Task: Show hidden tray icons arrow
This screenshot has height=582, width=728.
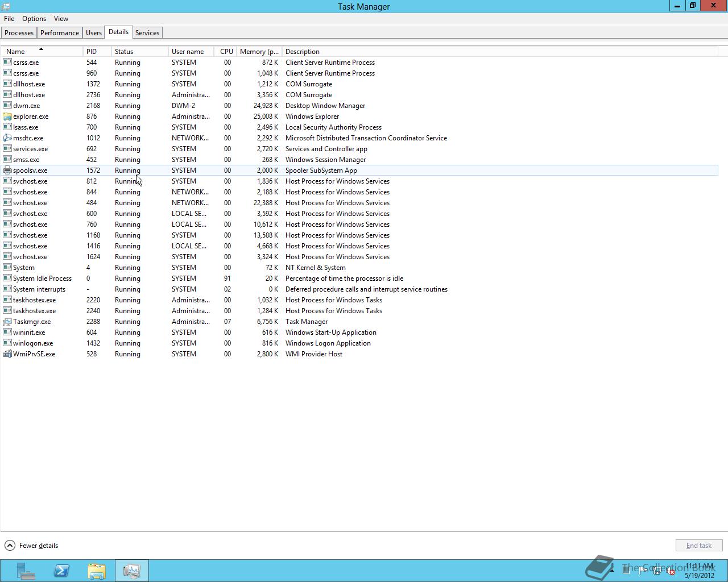Action: [x=612, y=570]
